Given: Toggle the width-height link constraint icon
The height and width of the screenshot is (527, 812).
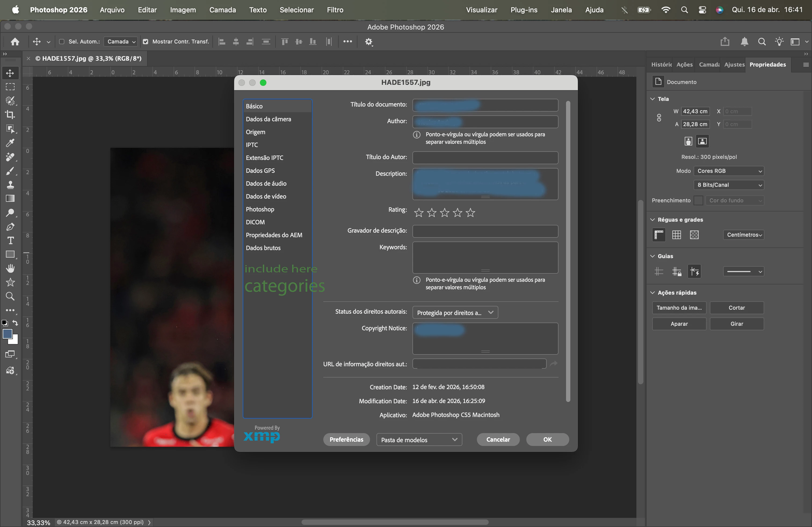Looking at the screenshot, I should [659, 118].
